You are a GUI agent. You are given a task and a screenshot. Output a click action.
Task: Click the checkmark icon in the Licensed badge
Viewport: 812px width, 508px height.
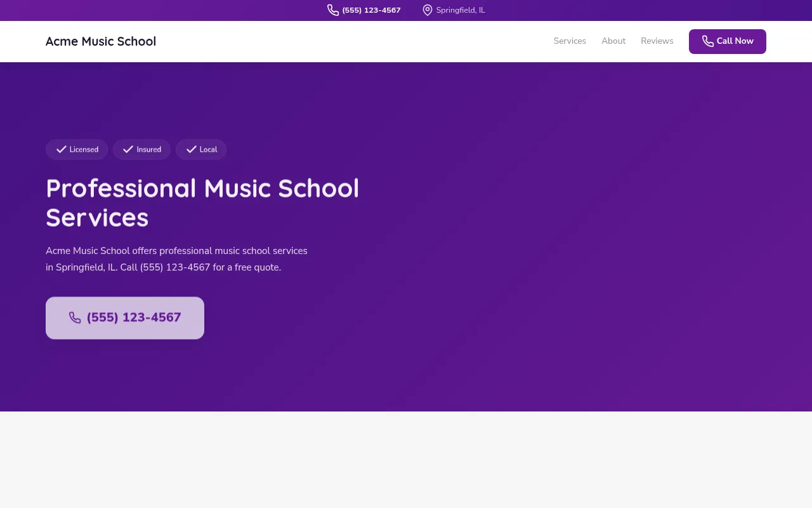click(61, 149)
